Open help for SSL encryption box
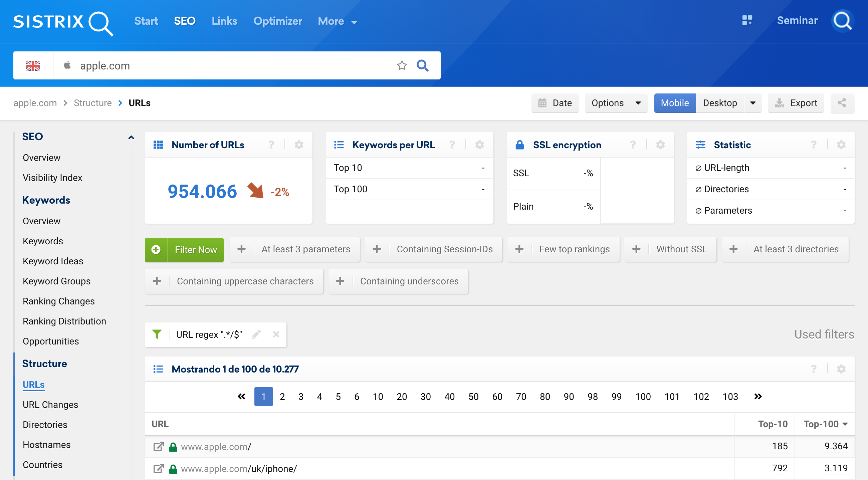868x480 pixels. (x=633, y=145)
